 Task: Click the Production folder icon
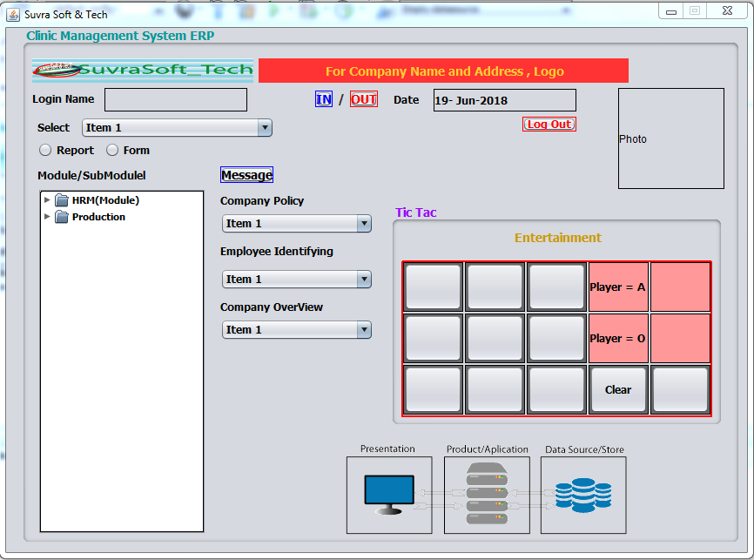coord(62,217)
